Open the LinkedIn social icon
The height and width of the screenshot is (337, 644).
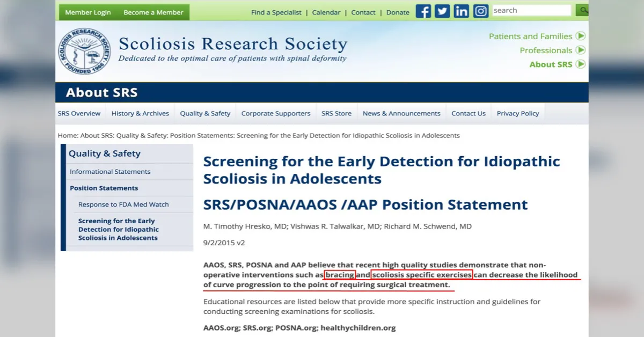pos(462,11)
